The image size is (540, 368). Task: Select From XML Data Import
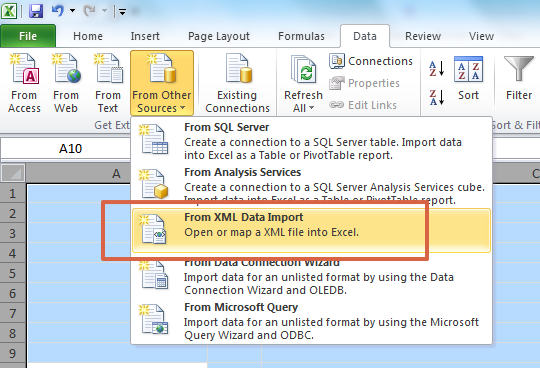coord(311,230)
